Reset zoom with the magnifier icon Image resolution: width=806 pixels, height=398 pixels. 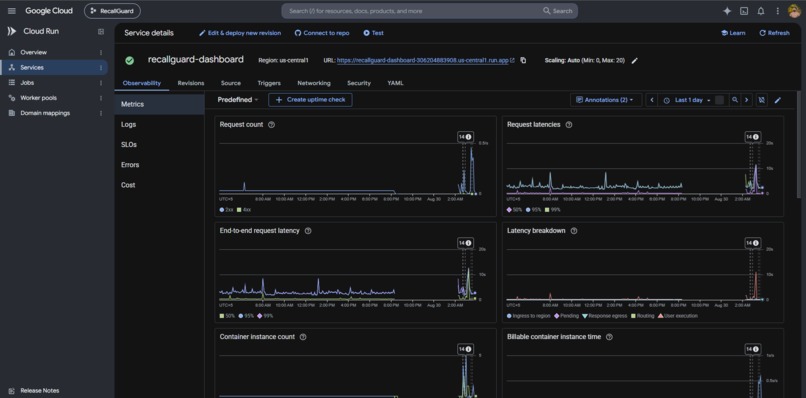pos(735,100)
